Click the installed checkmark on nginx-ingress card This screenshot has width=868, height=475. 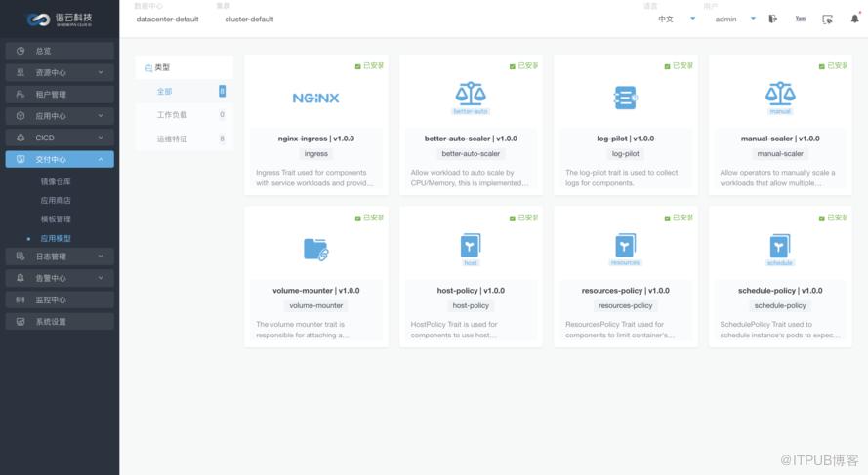coord(357,66)
